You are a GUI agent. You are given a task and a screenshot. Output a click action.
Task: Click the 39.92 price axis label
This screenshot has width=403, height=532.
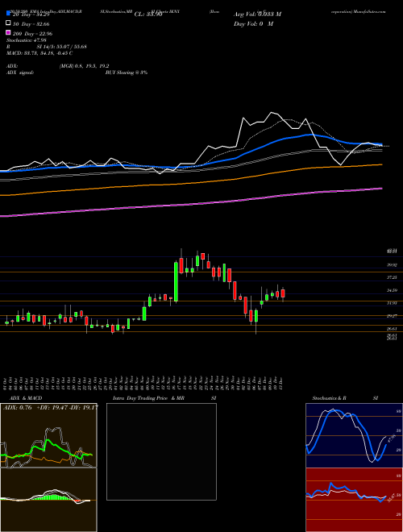click(393, 265)
